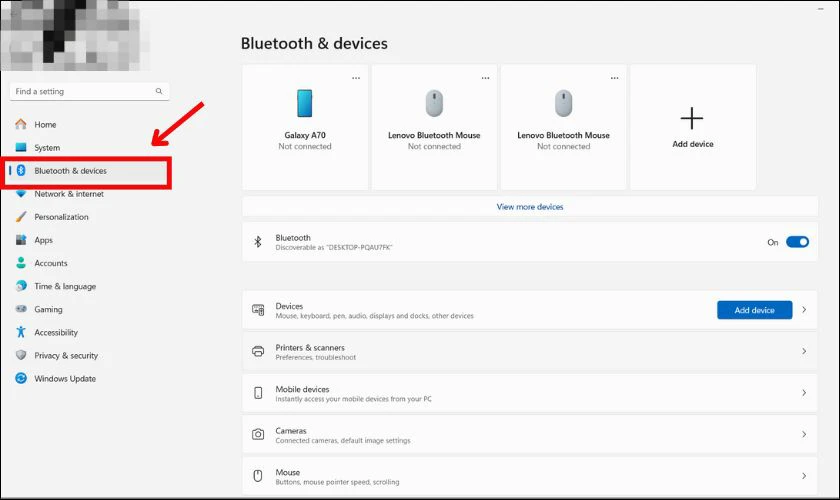Click the Mobile devices title
Screen dimensions: 840x500
click(302, 389)
